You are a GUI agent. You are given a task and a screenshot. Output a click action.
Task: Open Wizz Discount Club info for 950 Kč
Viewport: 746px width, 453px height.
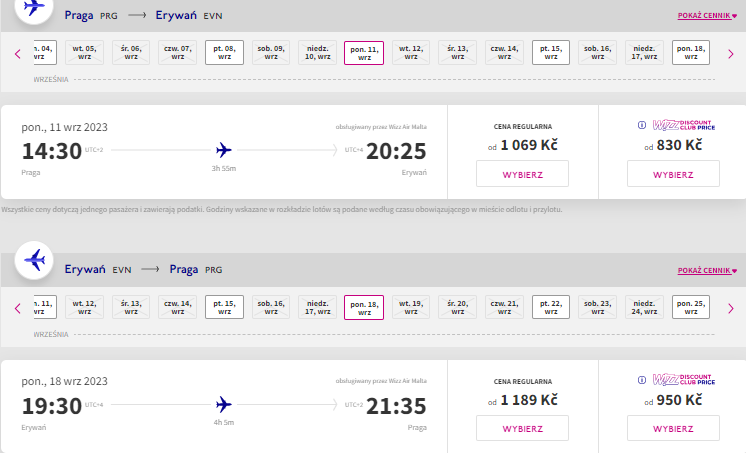pyautogui.click(x=642, y=380)
